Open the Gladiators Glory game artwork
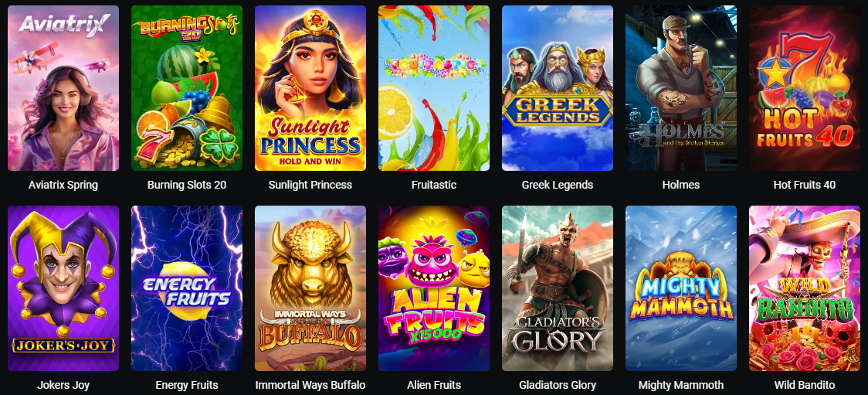 coord(558,288)
